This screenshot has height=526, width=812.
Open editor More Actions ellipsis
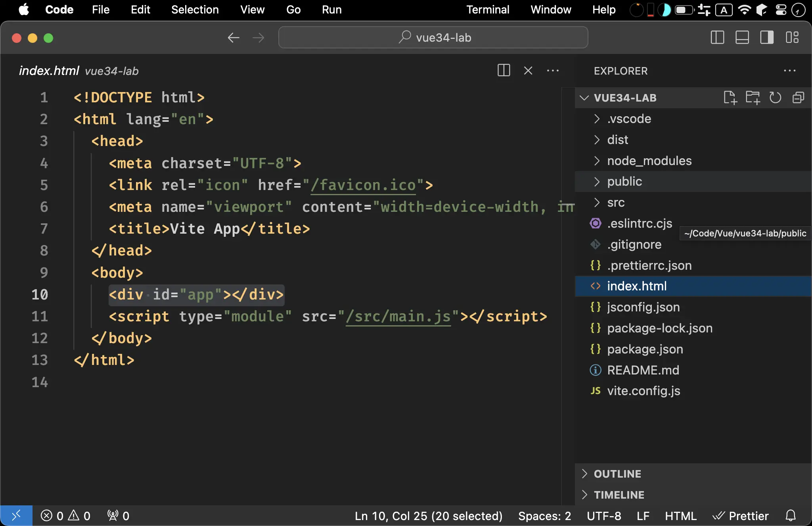pyautogui.click(x=553, y=71)
